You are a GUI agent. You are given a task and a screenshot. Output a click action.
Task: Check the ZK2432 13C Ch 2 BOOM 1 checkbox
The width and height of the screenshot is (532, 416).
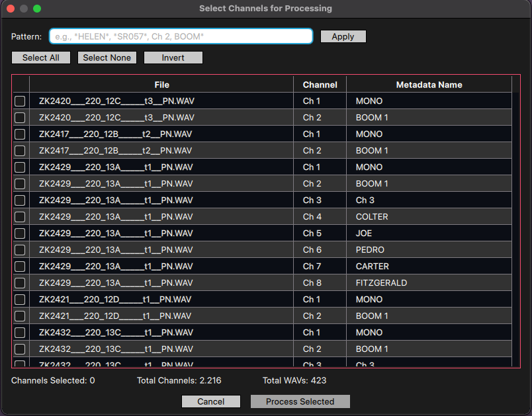[x=20, y=349]
